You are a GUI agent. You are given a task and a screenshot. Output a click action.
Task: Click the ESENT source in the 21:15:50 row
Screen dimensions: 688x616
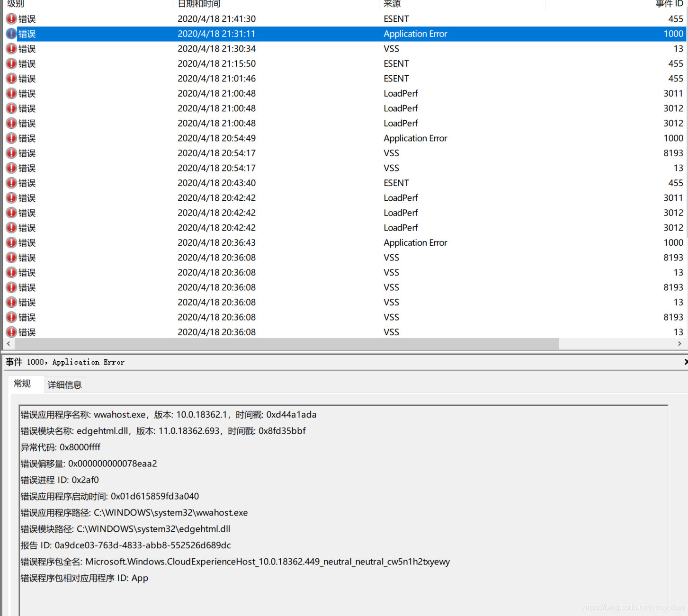(396, 63)
